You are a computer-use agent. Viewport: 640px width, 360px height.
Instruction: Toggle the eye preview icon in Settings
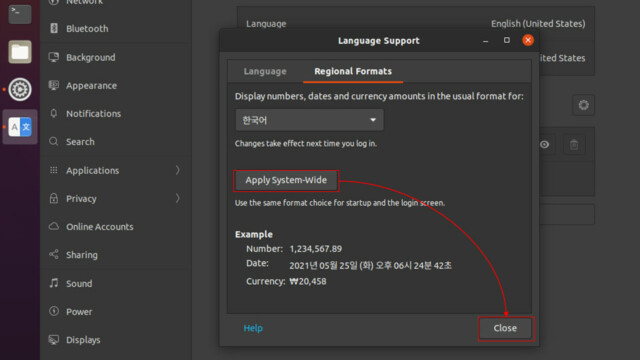pos(544,144)
